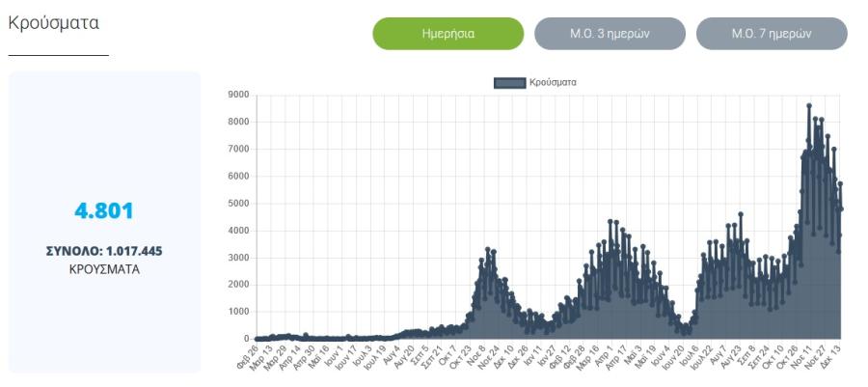Click the ΚΡΟΥΣΜΑΤΑ caption under total
This screenshot has height=387, width=868.
coord(104,270)
